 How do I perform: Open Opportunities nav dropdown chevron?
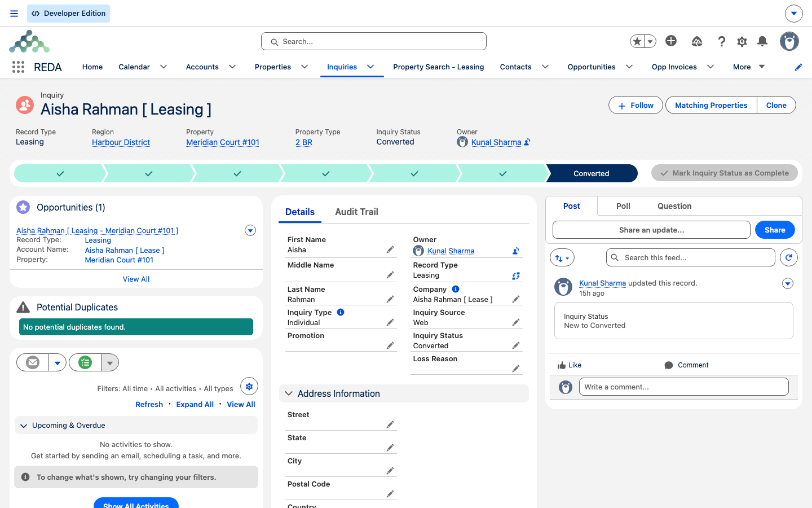tap(629, 67)
